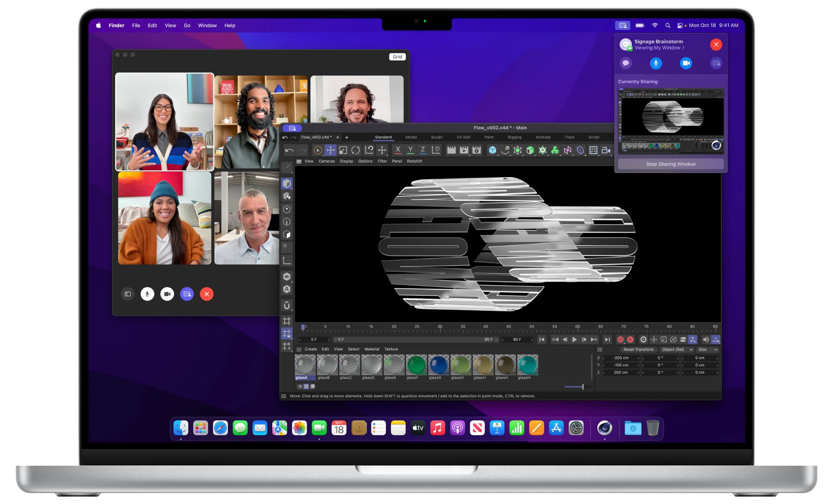
Task: Open the Size dropdown in the coordinates panel
Action: pos(708,350)
